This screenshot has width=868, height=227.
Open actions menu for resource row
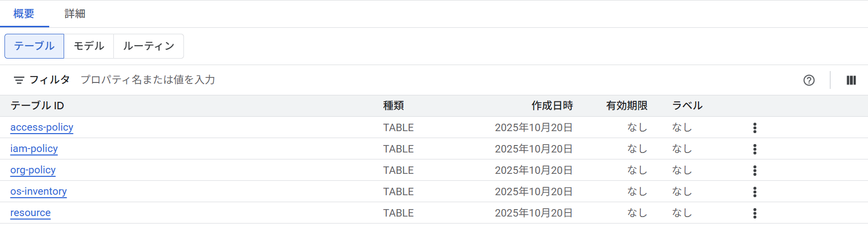click(755, 213)
